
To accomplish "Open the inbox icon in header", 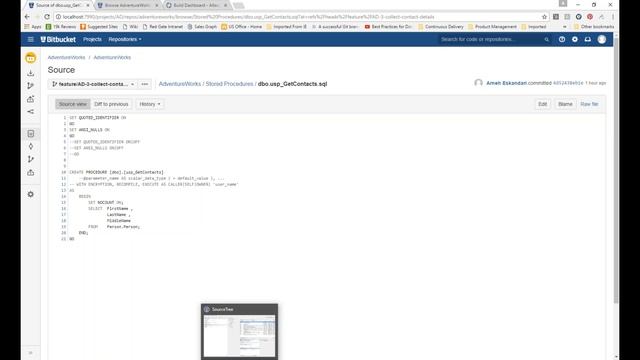I will coord(588,40).
